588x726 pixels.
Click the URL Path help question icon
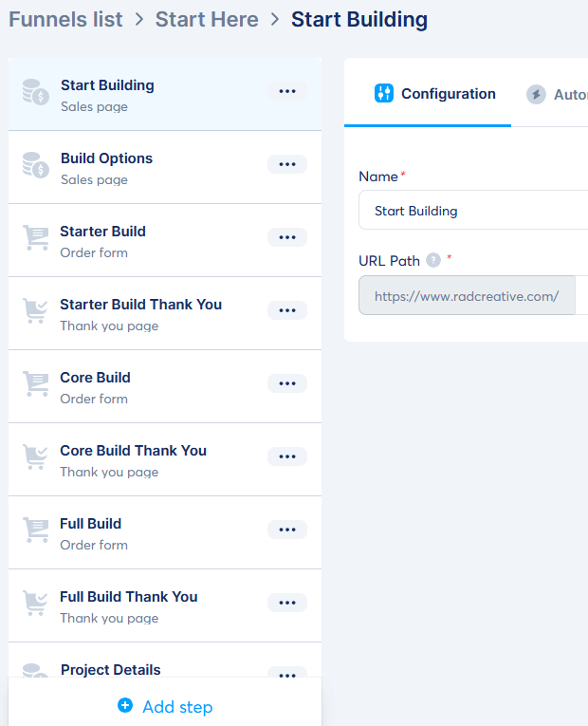433,260
